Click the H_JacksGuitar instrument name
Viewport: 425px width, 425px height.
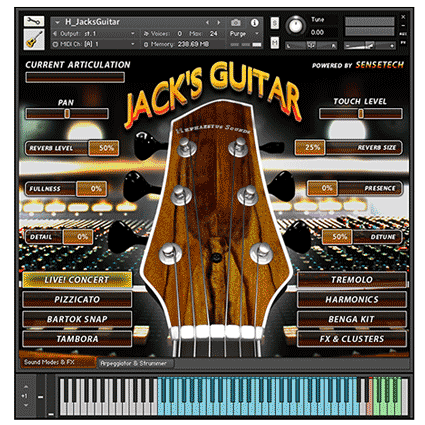[92, 22]
